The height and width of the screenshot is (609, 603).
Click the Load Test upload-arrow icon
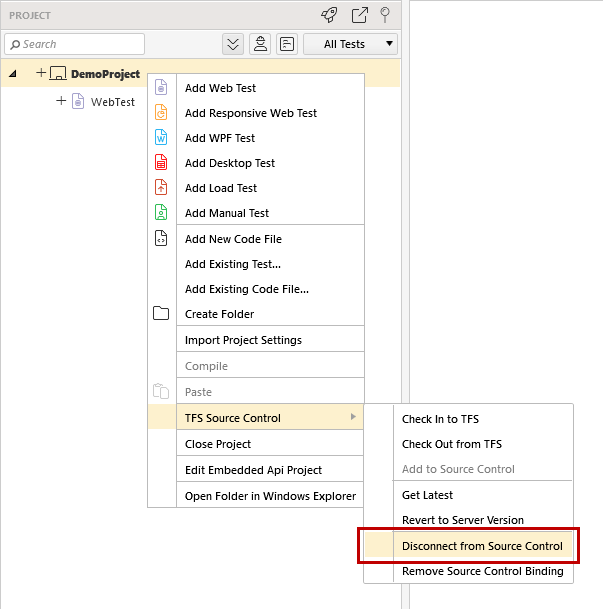[x=161, y=187]
